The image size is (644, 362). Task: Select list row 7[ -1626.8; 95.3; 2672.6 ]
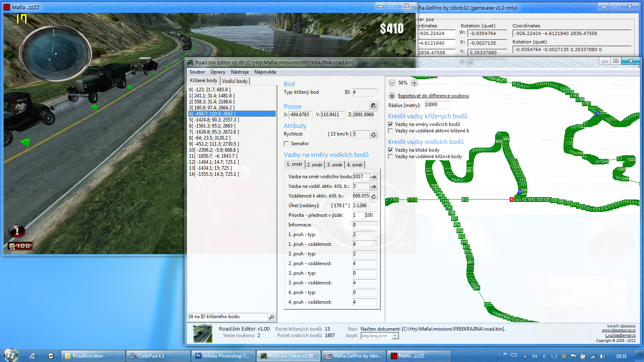pos(232,132)
